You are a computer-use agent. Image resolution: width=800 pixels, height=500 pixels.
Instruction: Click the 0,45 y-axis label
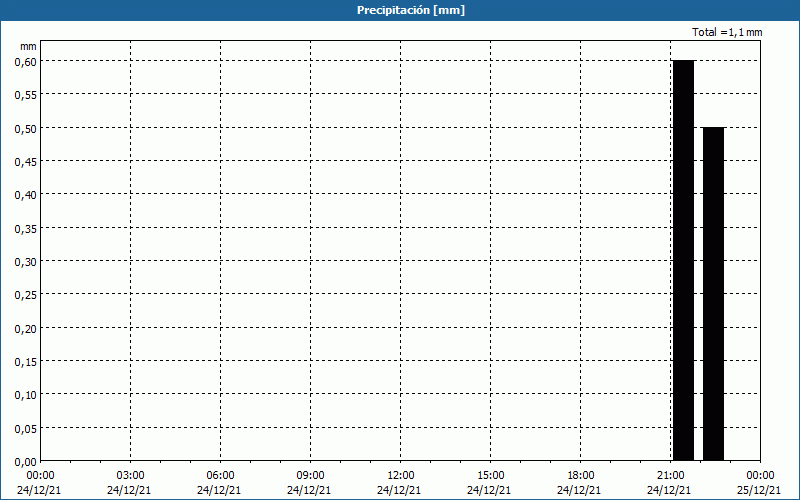pos(26,162)
